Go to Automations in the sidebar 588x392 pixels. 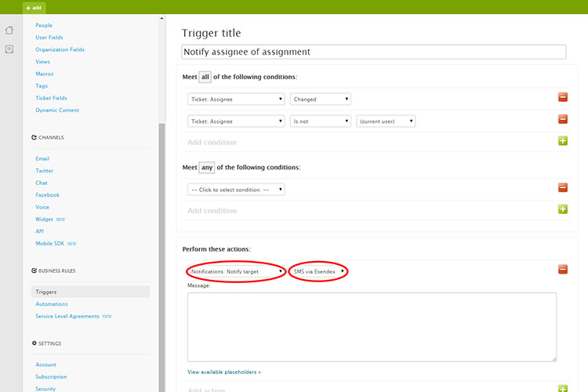click(52, 304)
